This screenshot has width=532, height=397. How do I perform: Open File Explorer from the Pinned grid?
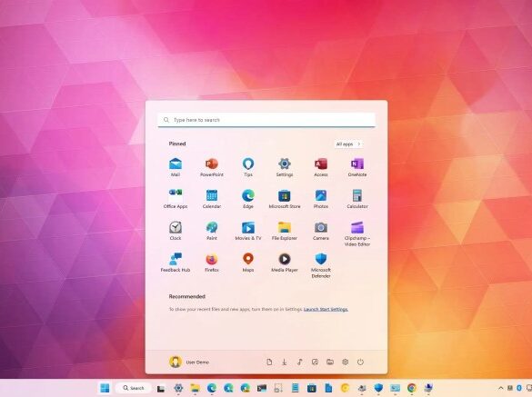285,231
